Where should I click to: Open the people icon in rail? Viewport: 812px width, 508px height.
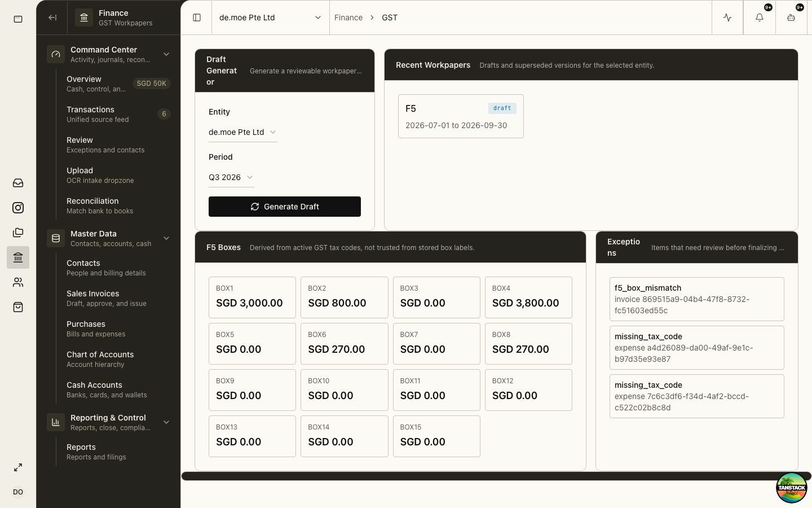point(18,282)
